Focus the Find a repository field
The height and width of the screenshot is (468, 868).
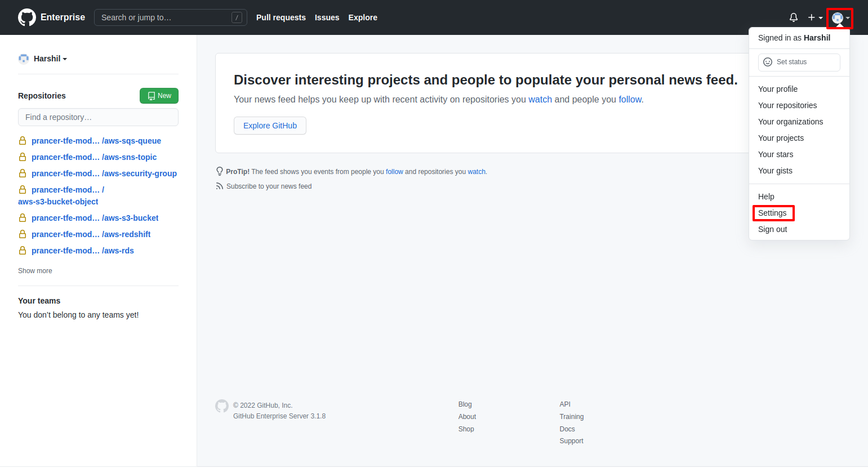tap(98, 117)
